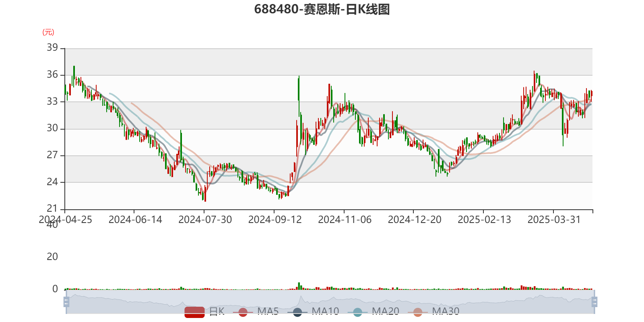The width and height of the screenshot is (644, 322).
Task: Click the 2024-04-25 date axis label
Action: point(65,220)
